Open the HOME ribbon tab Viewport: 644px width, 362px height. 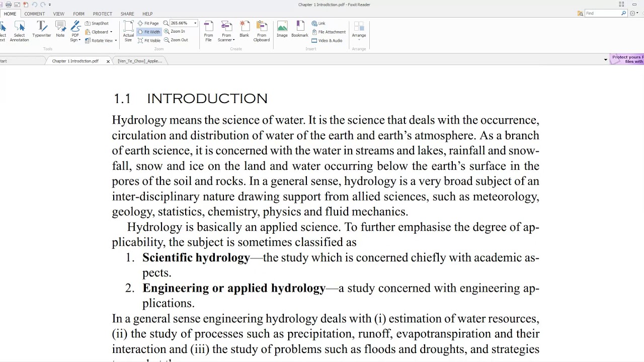(x=10, y=14)
